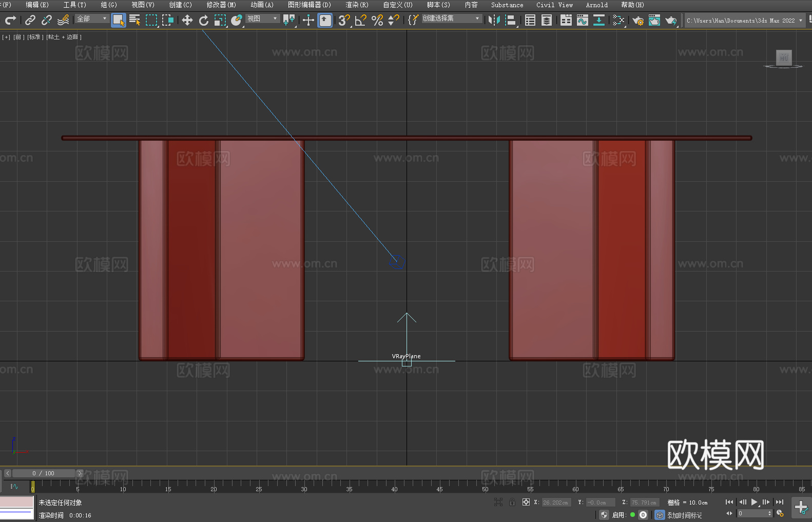Image resolution: width=812 pixels, height=522 pixels.
Task: Step time slider forward with right arrow
Action: click(80, 473)
